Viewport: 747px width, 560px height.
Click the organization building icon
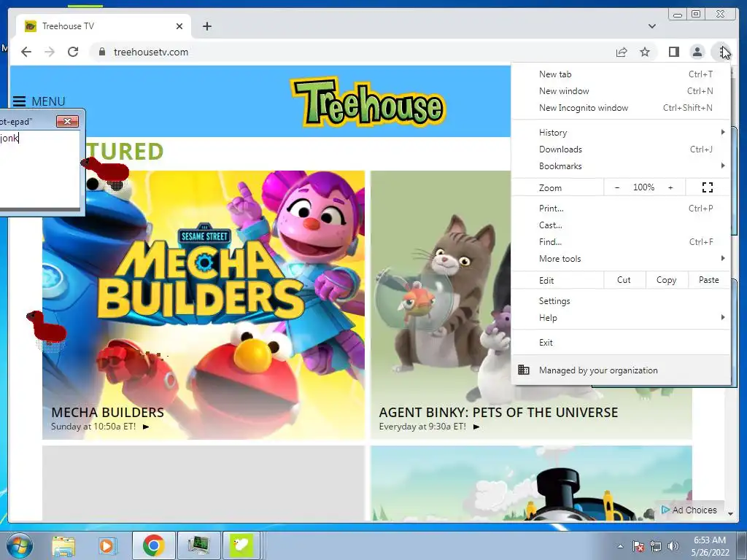coord(524,370)
